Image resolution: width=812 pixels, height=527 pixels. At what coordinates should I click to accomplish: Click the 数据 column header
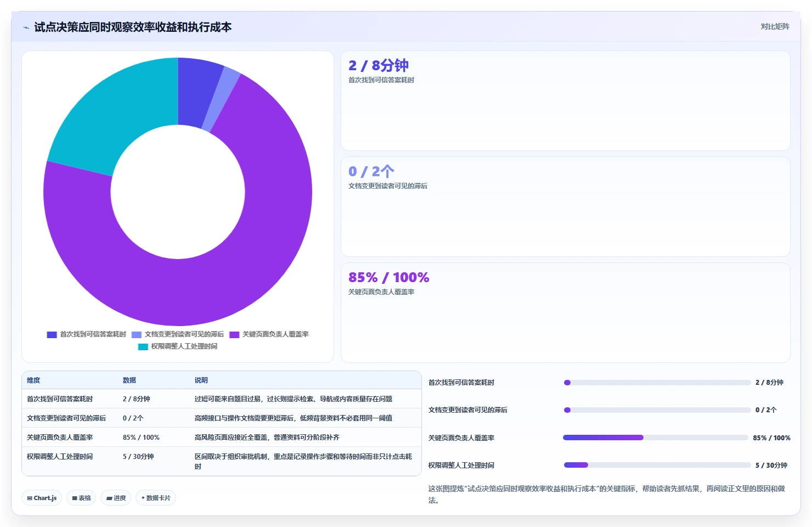coord(129,380)
